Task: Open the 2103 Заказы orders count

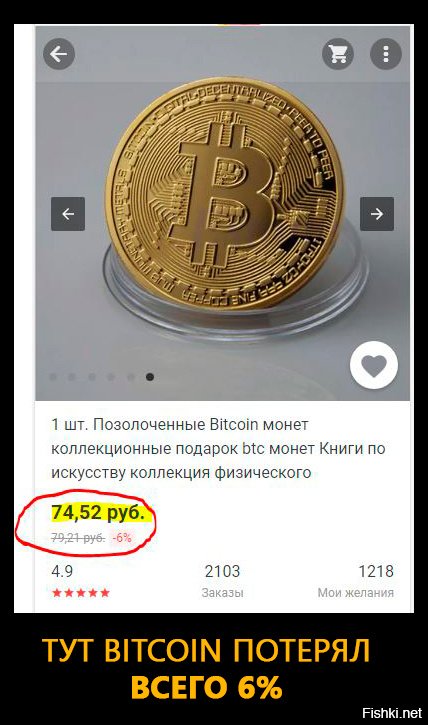Action: point(222,581)
